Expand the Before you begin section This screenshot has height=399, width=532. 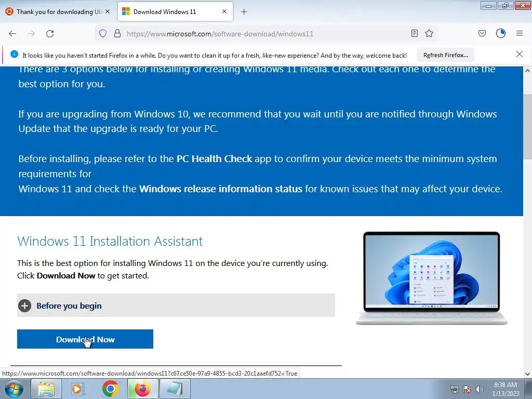pyautogui.click(x=176, y=305)
